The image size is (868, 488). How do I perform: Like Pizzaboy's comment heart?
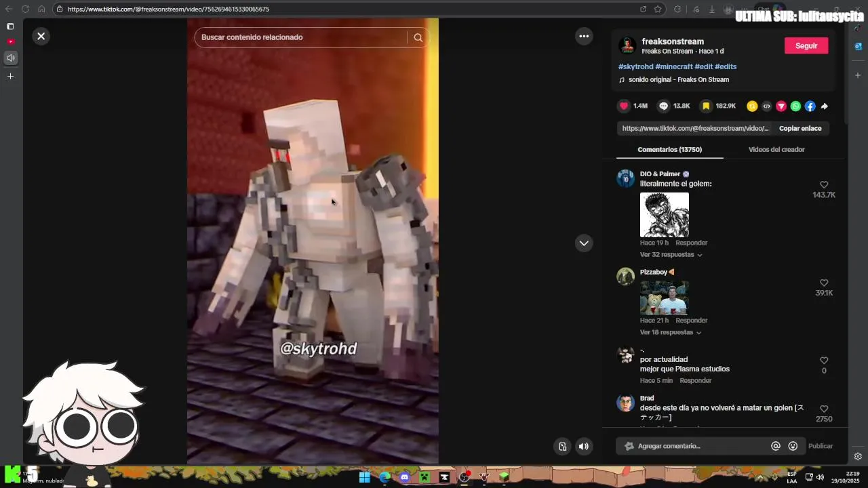pos(824,283)
